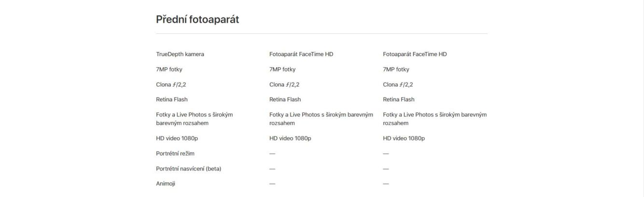This screenshot has height=197, width=644.
Task: Click "Fotoaparát FaceTime HD" in the middle column
Action: (x=301, y=54)
